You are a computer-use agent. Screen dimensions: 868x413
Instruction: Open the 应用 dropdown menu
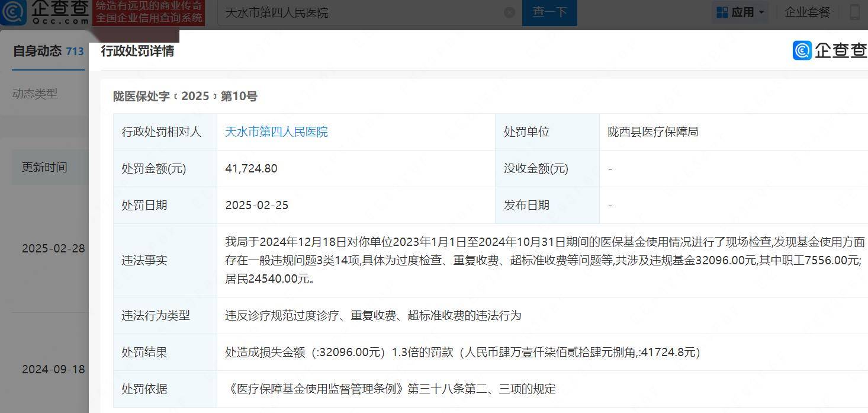pyautogui.click(x=741, y=12)
